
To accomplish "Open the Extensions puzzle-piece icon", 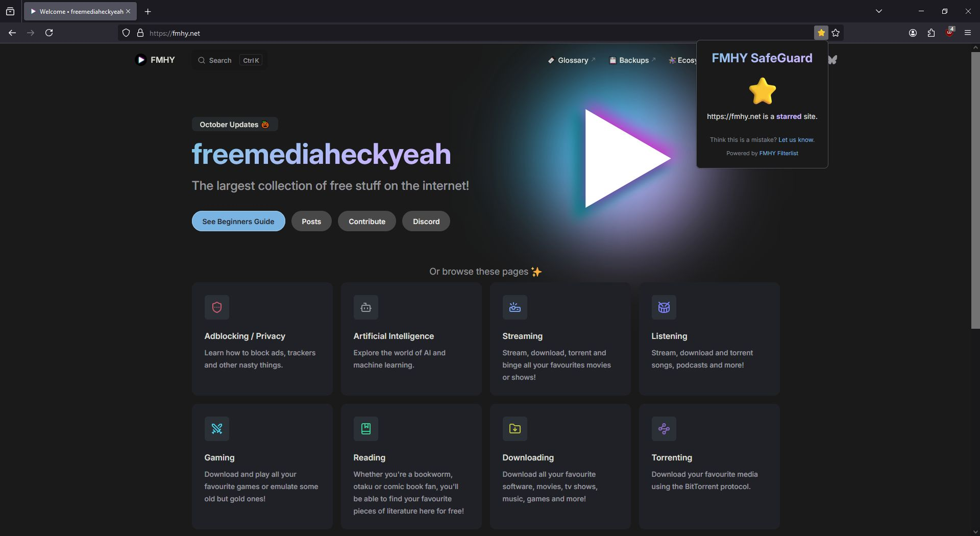I will pos(931,33).
